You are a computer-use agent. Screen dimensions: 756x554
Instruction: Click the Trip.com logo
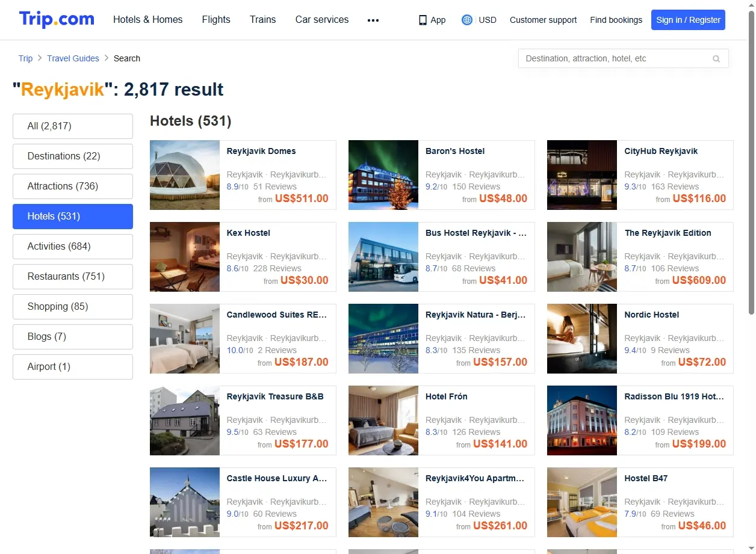(57, 19)
